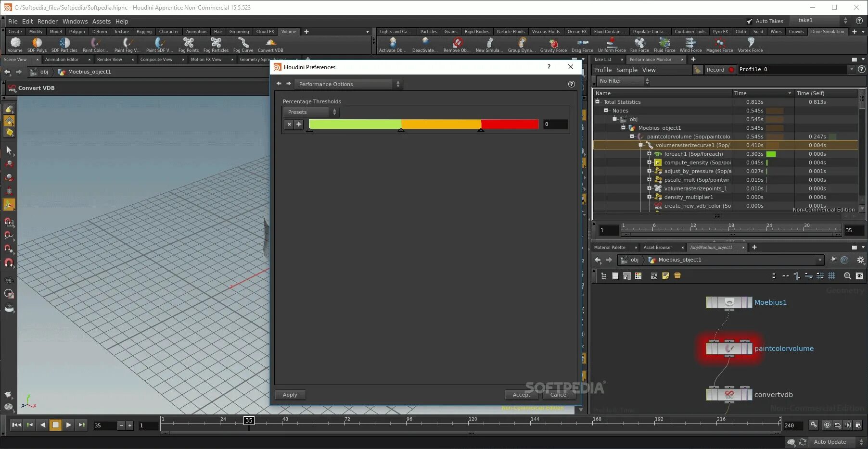Select the Convert VDB shelf tool
This screenshot has height=449, width=868.
(x=270, y=44)
